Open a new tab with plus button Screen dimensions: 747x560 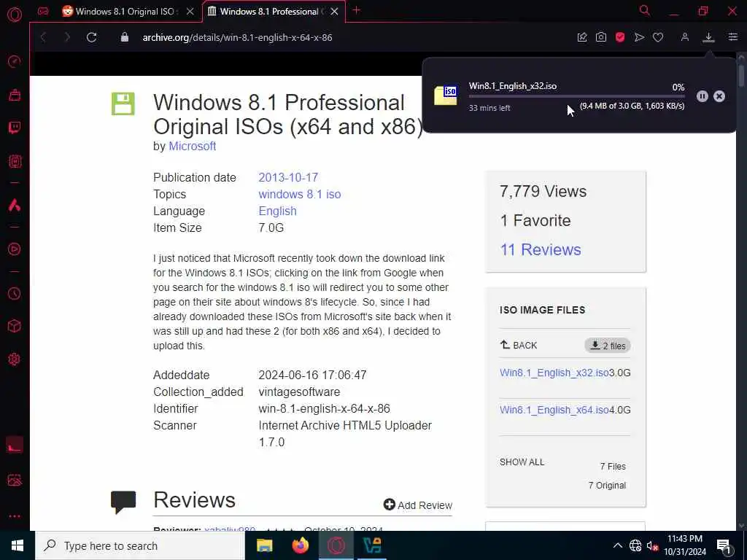(x=356, y=10)
